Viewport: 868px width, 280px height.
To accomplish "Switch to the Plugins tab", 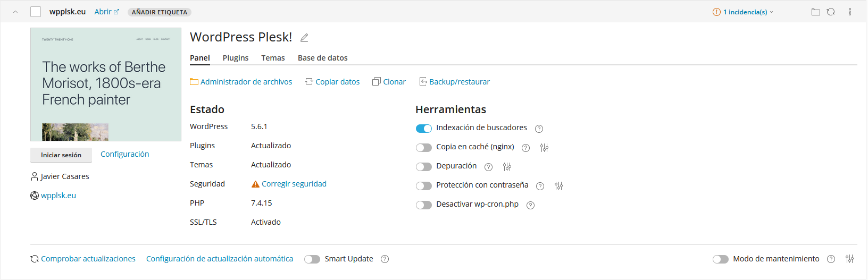I will (x=236, y=58).
